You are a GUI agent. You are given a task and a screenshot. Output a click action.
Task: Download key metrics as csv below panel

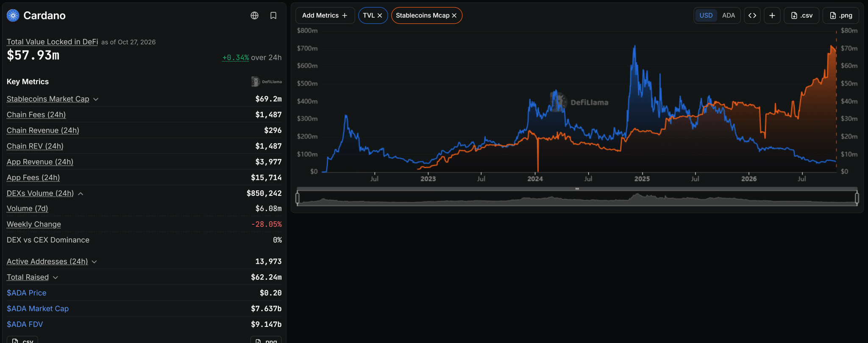click(x=22, y=340)
